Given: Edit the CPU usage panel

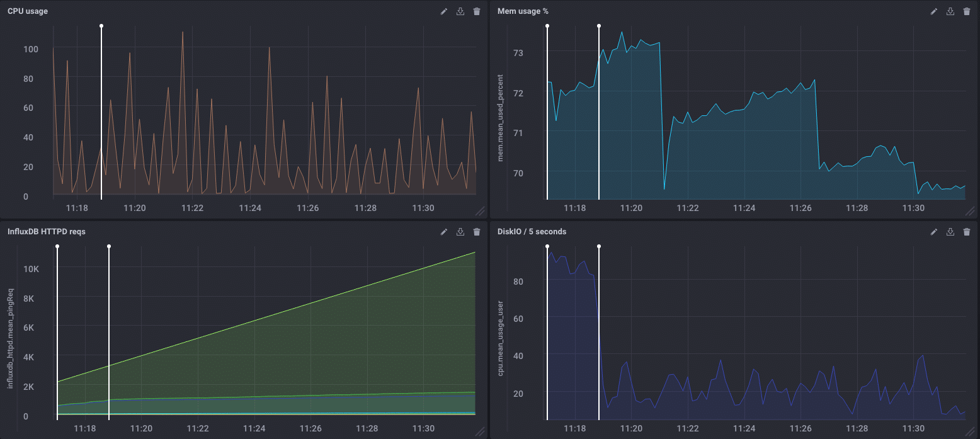Looking at the screenshot, I should (444, 11).
